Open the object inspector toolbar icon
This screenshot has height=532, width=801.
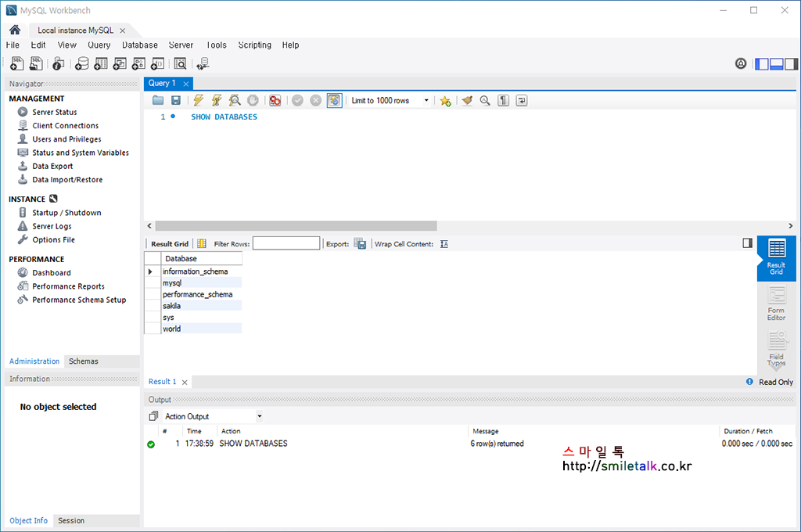point(58,63)
